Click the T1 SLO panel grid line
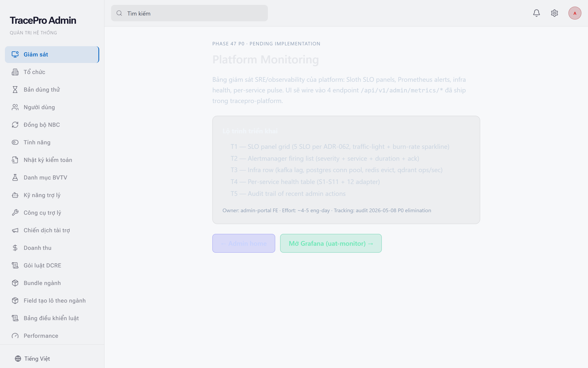588x368 pixels. pyautogui.click(x=340, y=147)
